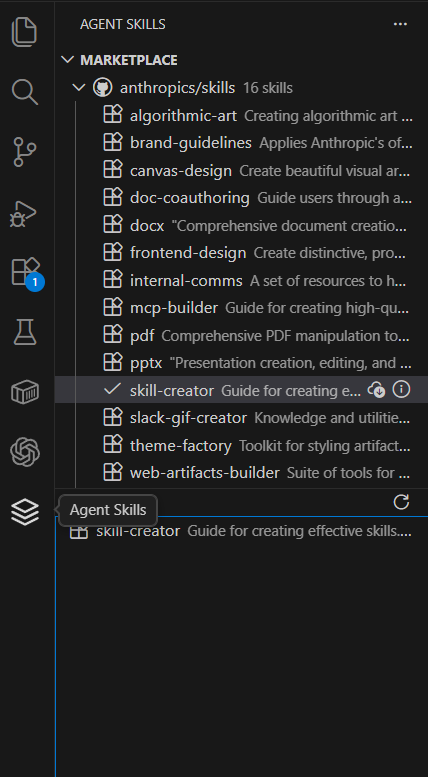Open the Testing flask view

coord(24,333)
